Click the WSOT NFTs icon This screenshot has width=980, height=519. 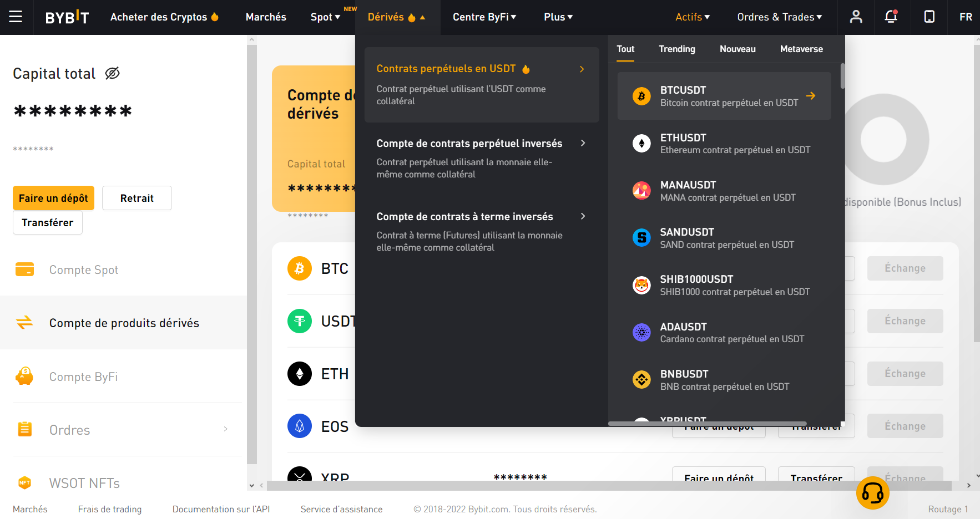tap(24, 482)
